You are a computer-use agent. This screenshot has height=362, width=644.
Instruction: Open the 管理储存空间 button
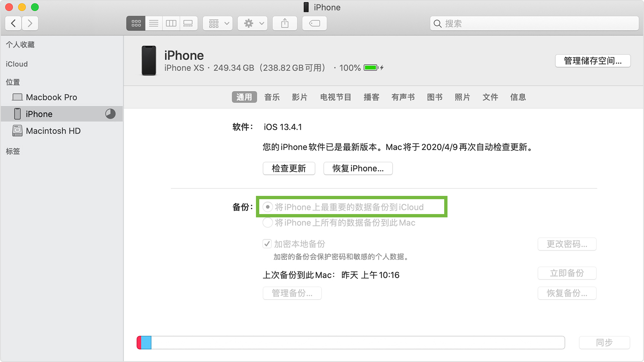593,61
